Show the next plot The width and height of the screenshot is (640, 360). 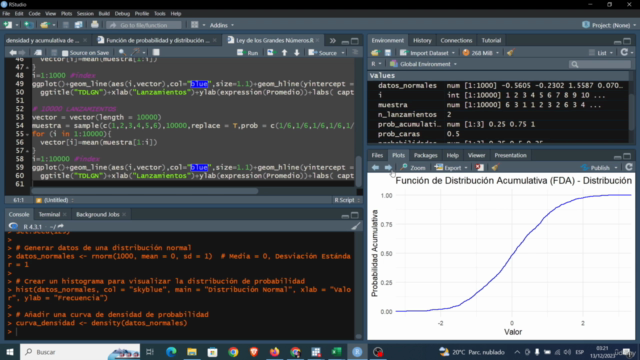[388, 167]
